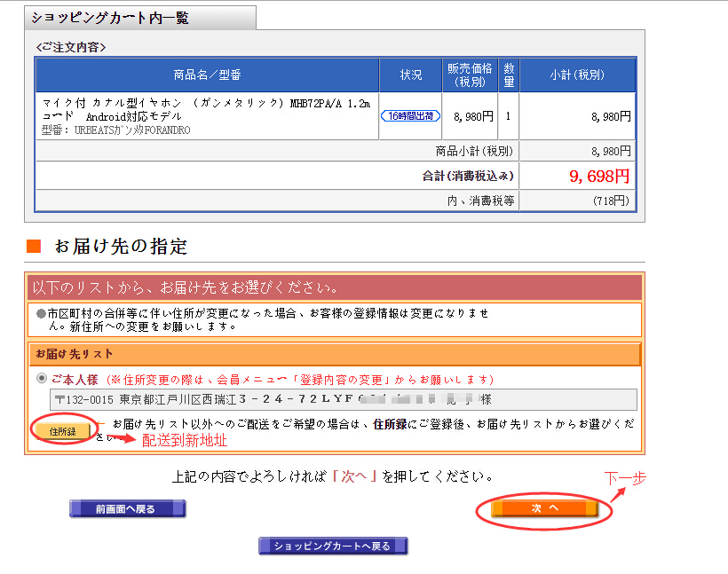Go back with 前画面へ戻る button
Viewport: 728px width, 574px height.
click(127, 508)
